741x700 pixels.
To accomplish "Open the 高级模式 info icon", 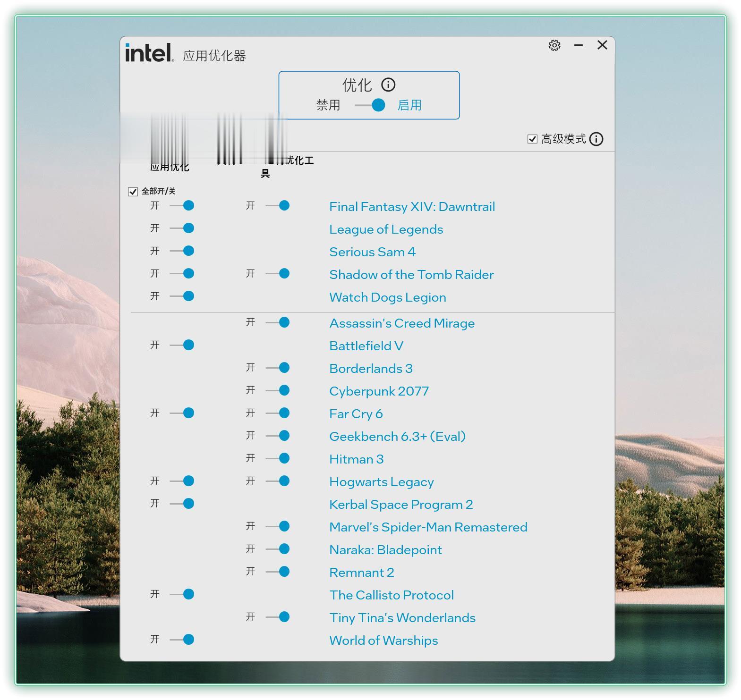I will click(x=596, y=139).
